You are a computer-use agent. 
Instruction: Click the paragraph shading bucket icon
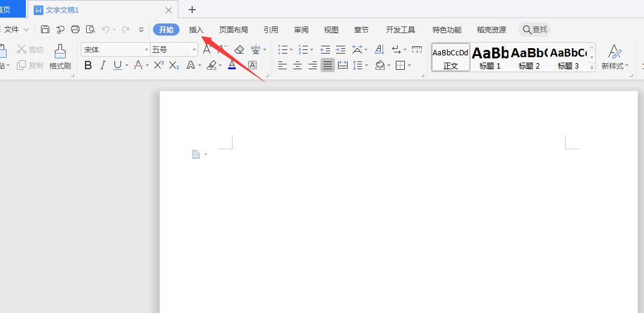pyautogui.click(x=380, y=65)
